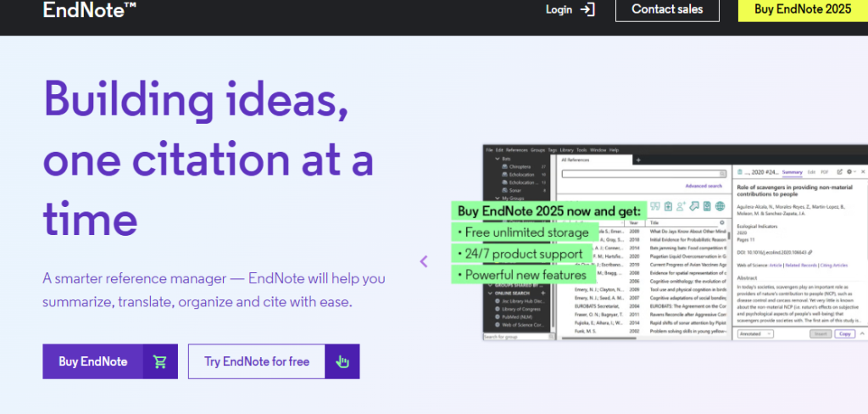Click the Copy button
The height and width of the screenshot is (414, 868).
(x=845, y=333)
